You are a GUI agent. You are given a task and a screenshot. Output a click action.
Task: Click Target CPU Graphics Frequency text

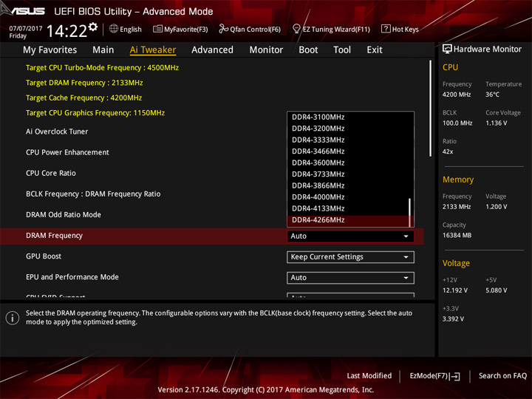pos(95,113)
